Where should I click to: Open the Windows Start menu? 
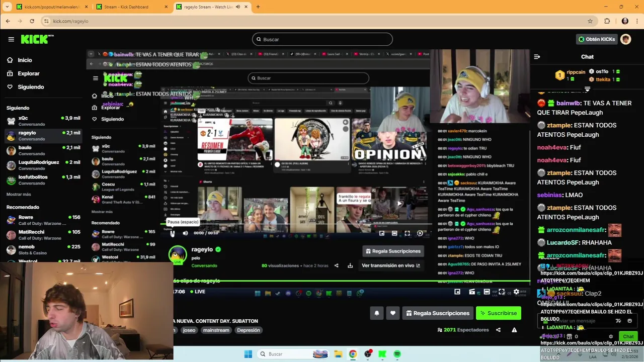coord(248,354)
